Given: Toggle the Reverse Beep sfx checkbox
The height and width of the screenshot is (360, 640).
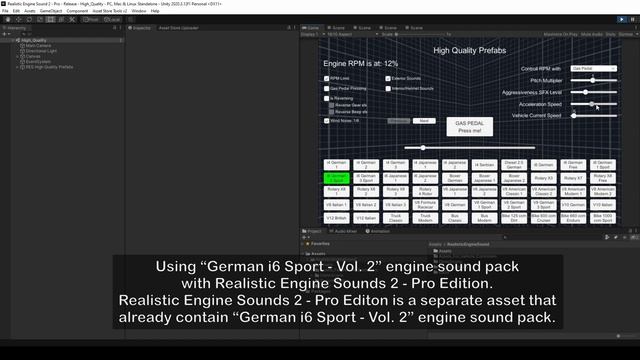Looking at the screenshot, I should click(x=332, y=112).
